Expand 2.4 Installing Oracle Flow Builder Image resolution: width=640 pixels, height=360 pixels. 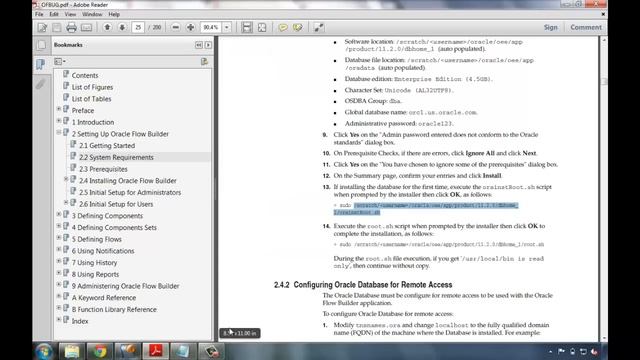point(66,179)
